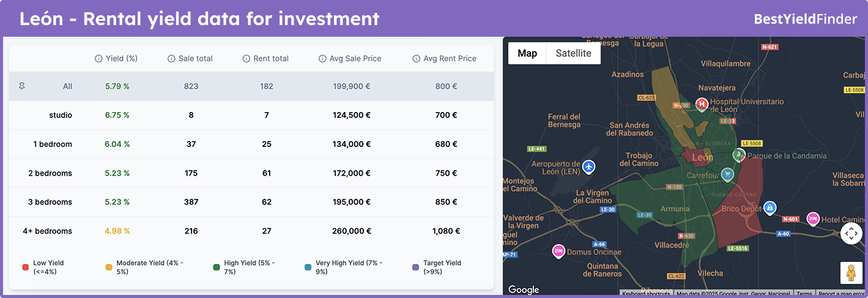The image size is (868, 298).
Task: Click the Parque de la Candamia green marker
Action: (739, 154)
